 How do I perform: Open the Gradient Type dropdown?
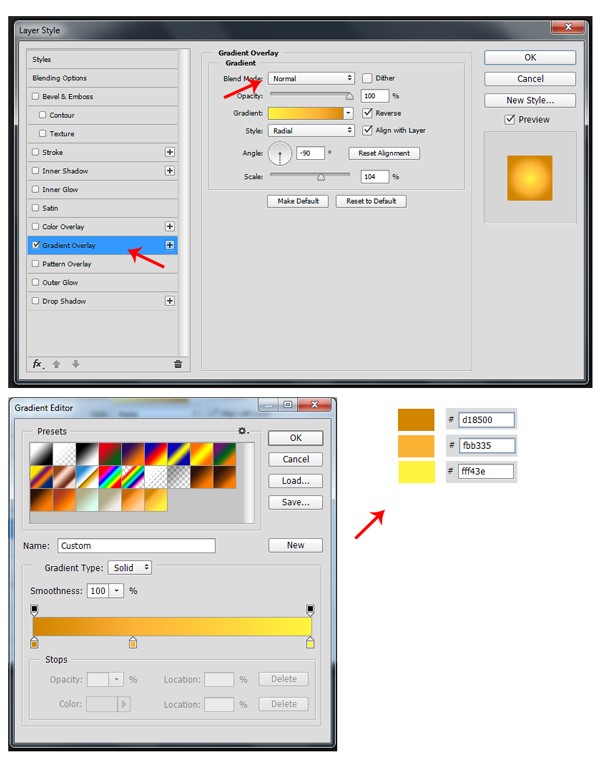(x=130, y=567)
